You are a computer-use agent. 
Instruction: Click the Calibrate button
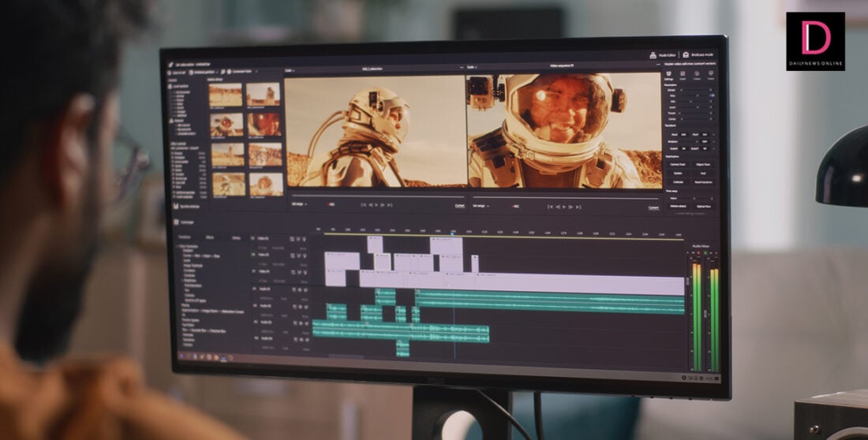tap(678, 181)
